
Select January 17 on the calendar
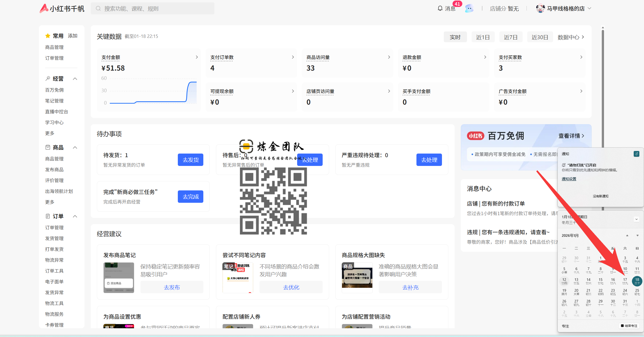coord(625,281)
